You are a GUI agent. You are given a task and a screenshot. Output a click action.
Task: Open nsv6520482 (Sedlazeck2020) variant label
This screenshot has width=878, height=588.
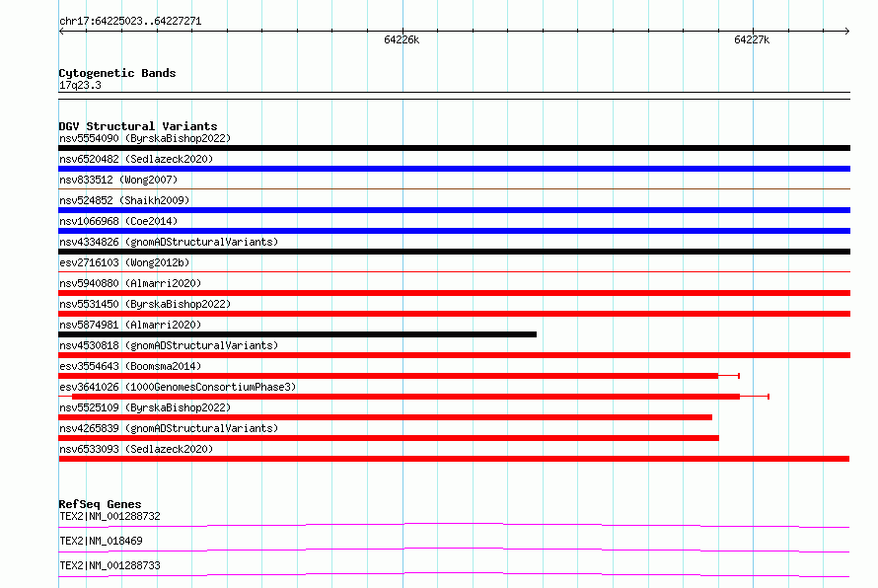[x=136, y=159]
